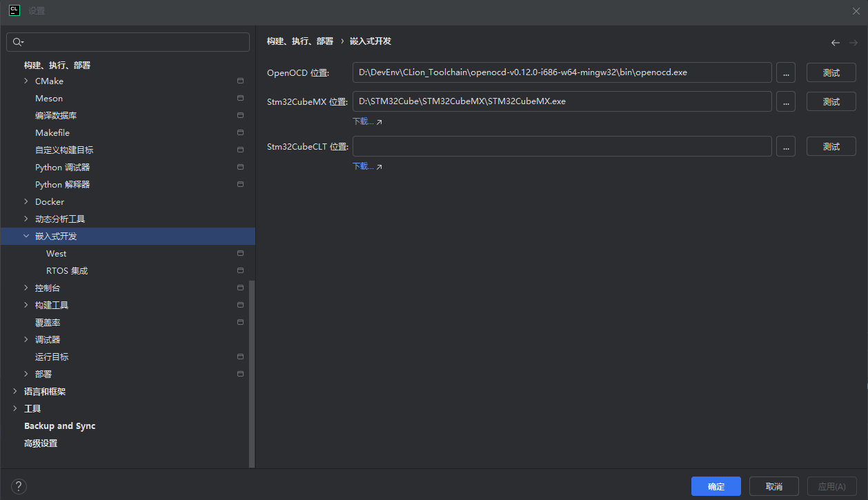This screenshot has height=500, width=868.
Task: Click into the OpenOCD 位置 path field
Action: tap(562, 72)
